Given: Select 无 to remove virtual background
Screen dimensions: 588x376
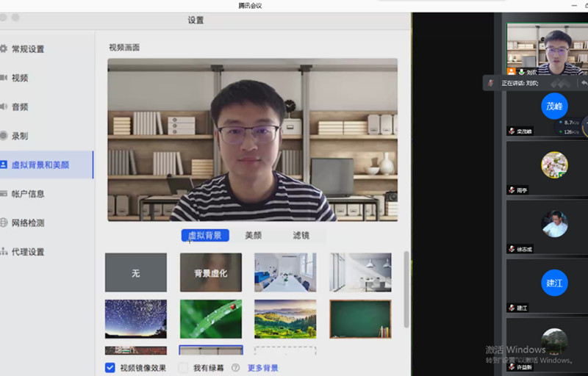Looking at the screenshot, I should (136, 272).
